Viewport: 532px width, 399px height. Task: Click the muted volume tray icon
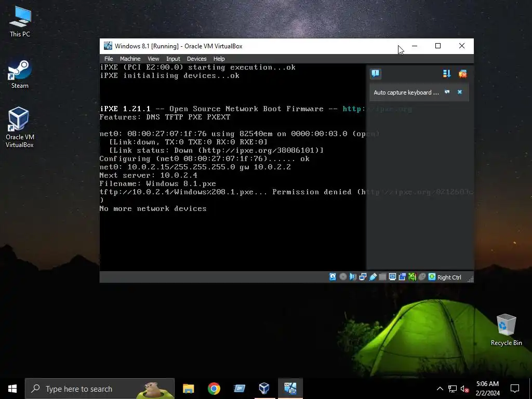pos(464,389)
